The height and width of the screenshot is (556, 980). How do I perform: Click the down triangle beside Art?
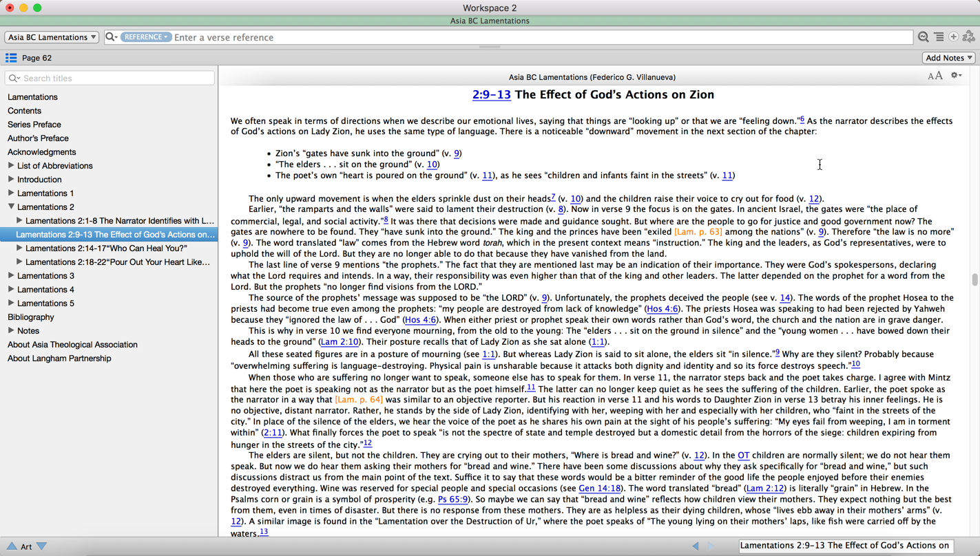click(42, 546)
